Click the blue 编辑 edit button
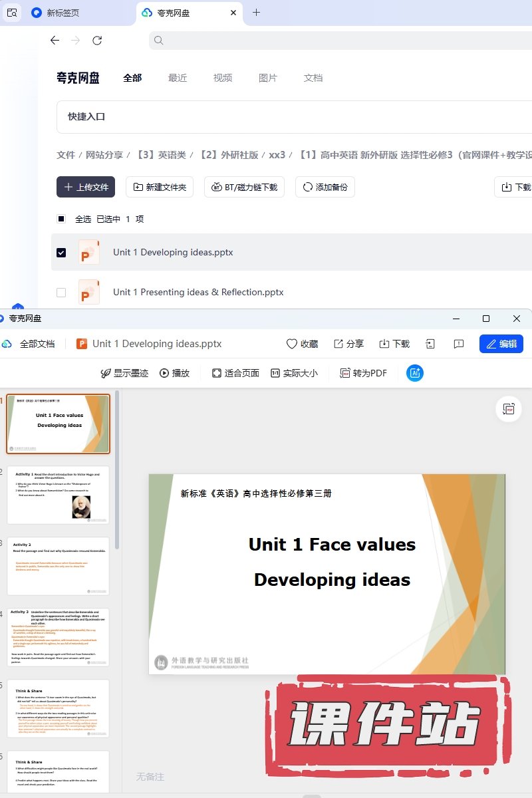The height and width of the screenshot is (798, 532). point(501,344)
